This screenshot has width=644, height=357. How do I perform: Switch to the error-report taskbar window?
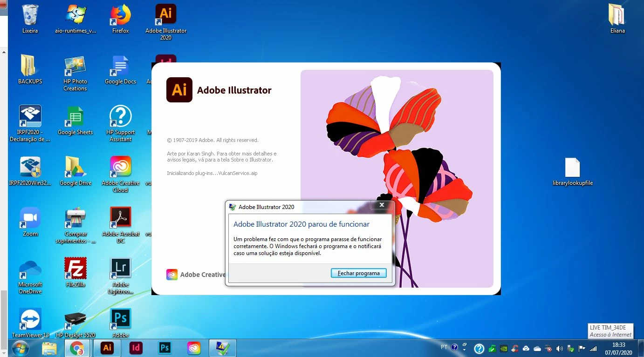click(x=223, y=348)
